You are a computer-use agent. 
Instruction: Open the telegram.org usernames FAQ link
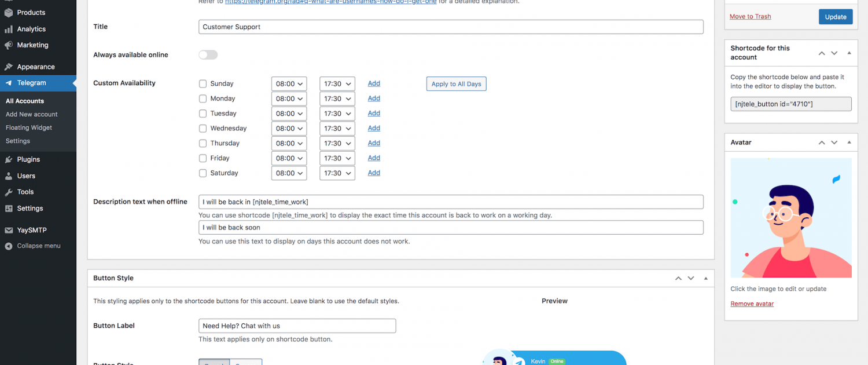(330, 2)
